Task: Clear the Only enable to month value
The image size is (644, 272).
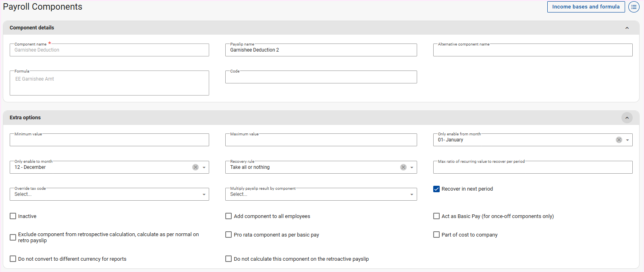Action: (195, 167)
